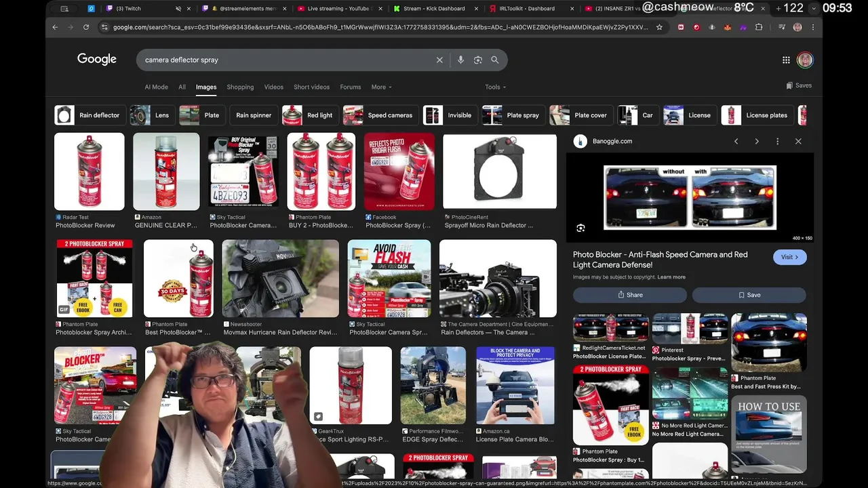The height and width of the screenshot is (488, 868).
Task: Filter by Plate cover chip
Action: point(580,115)
